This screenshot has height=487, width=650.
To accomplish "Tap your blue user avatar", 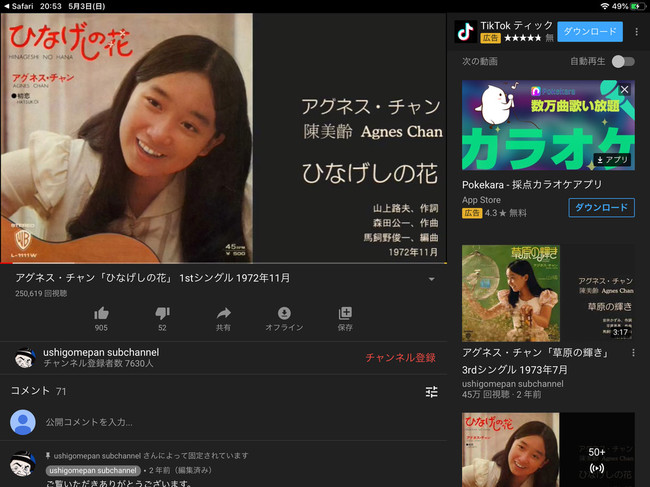I will 23,422.
